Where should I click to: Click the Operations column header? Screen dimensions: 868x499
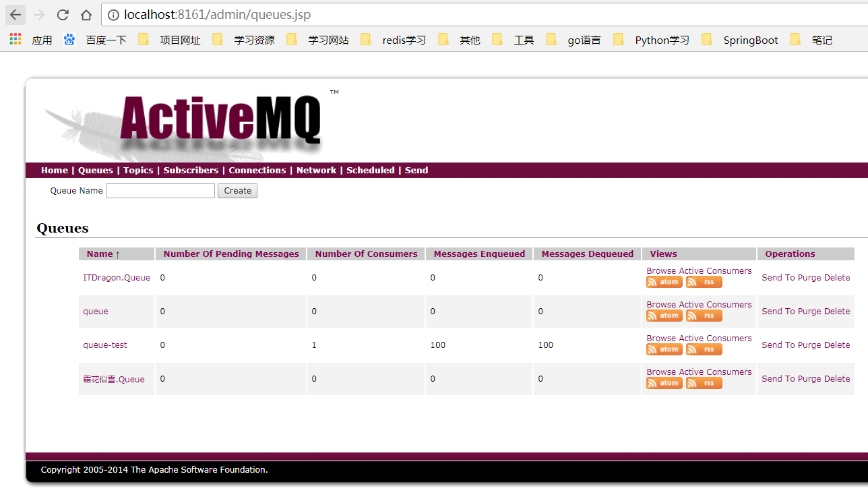tap(790, 254)
